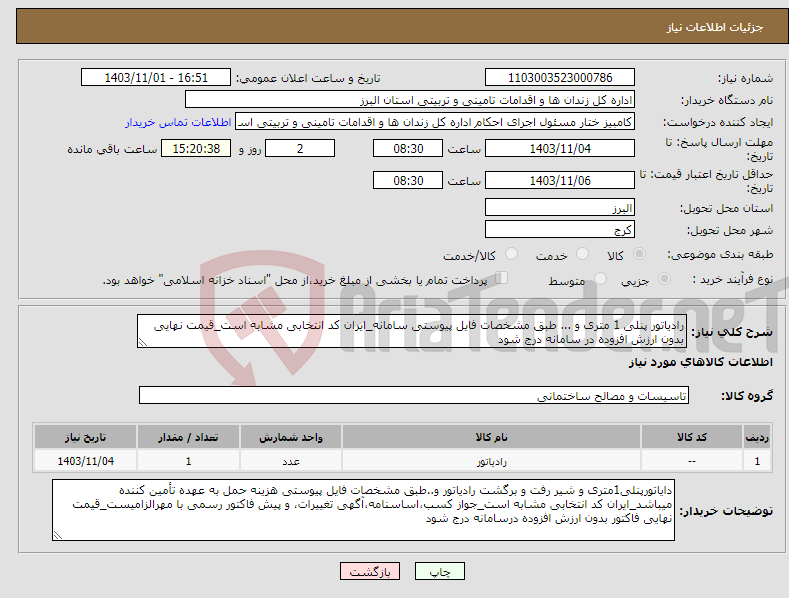
Task: Open the اطلاعات تماس خریدار link
Action: tap(178, 122)
